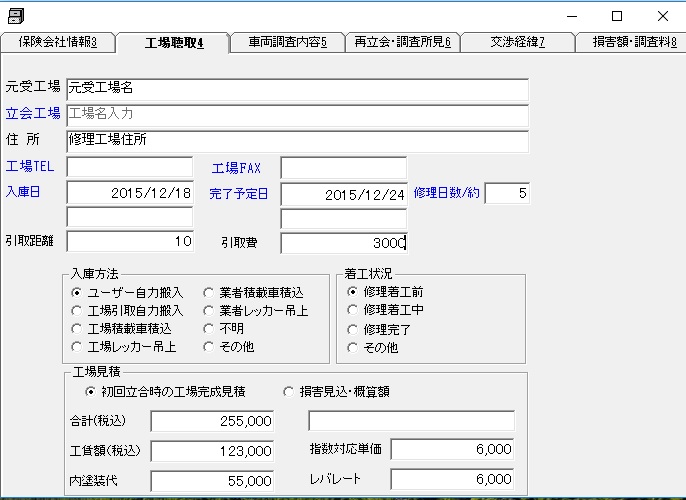Choose 業者レッカー吊上 delivery method
Screen dimensions: 686x500
point(209,311)
